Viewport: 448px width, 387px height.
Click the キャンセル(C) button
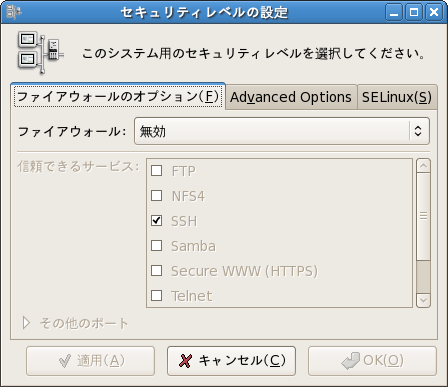[231, 361]
